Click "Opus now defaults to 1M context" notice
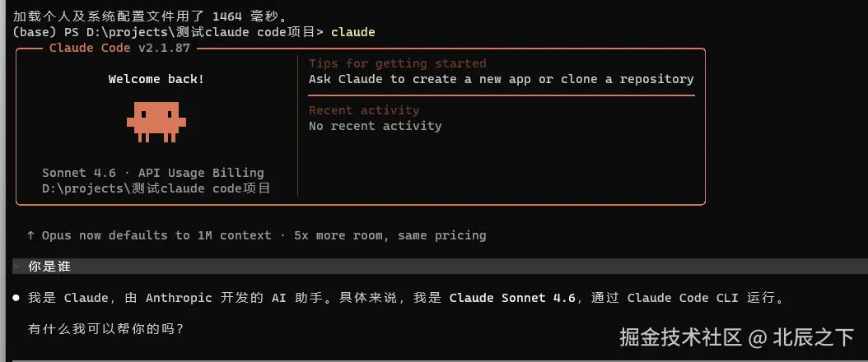Image resolution: width=868 pixels, height=362 pixels. coord(156,235)
